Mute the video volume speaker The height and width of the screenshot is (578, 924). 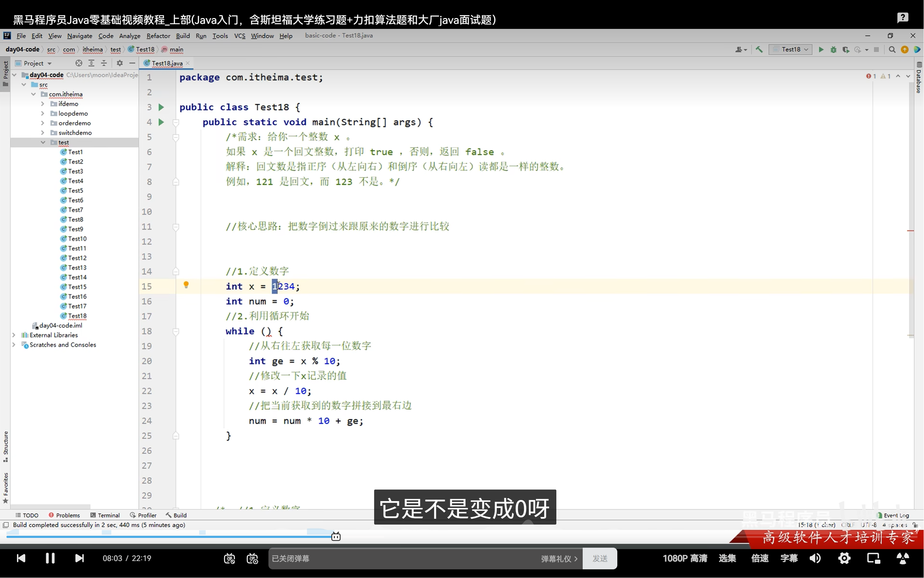pos(814,558)
